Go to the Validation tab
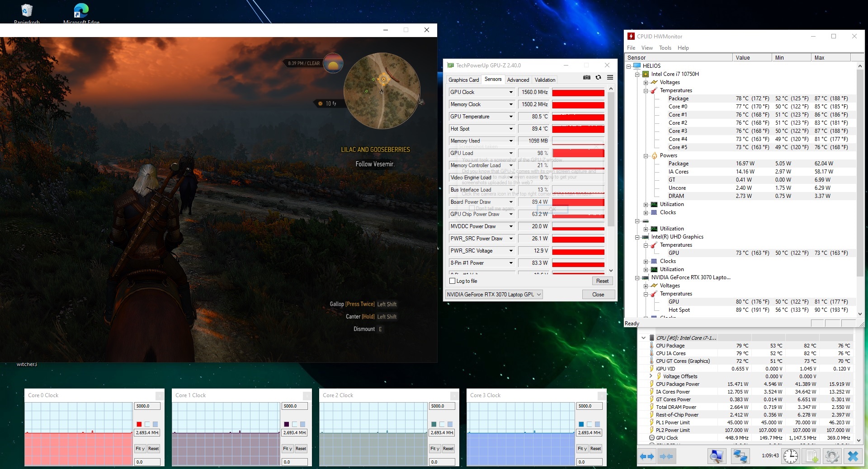Viewport: 868px width, 469px height. pyautogui.click(x=545, y=80)
